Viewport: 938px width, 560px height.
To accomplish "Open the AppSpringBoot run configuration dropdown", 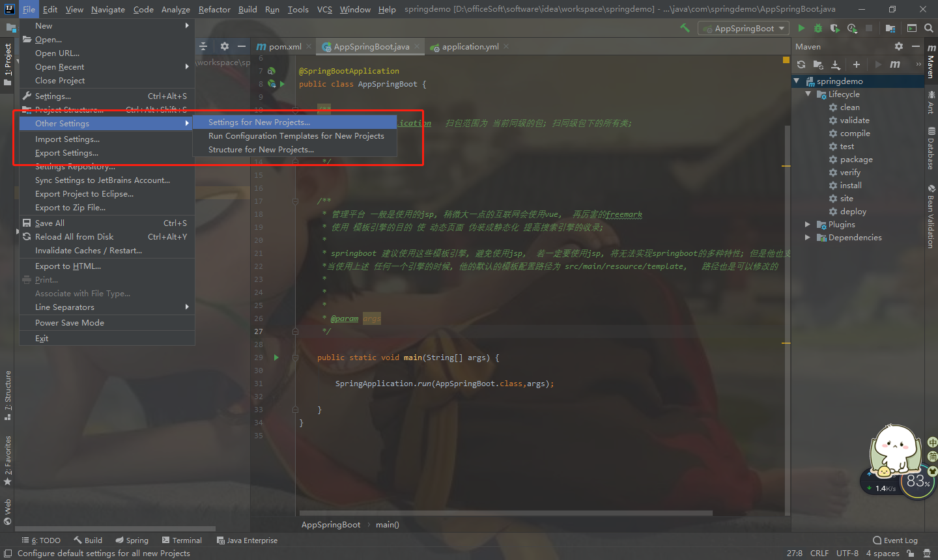I will coord(743,28).
